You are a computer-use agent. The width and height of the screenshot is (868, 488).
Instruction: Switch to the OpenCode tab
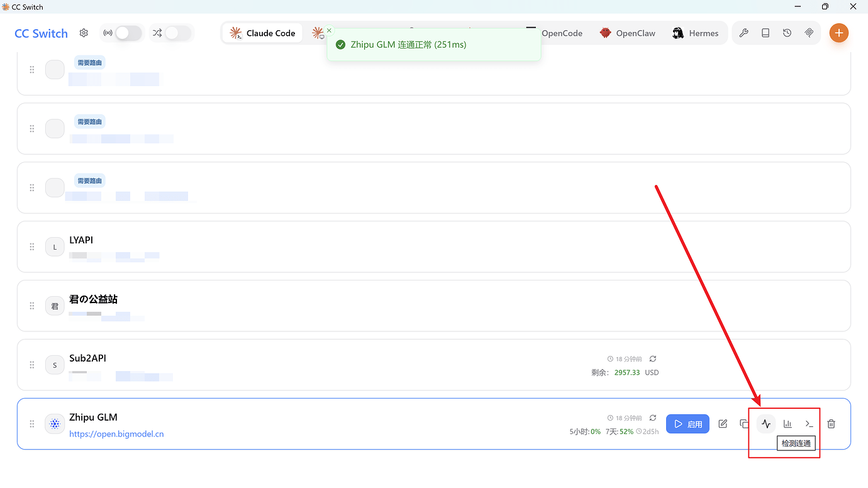pos(554,33)
